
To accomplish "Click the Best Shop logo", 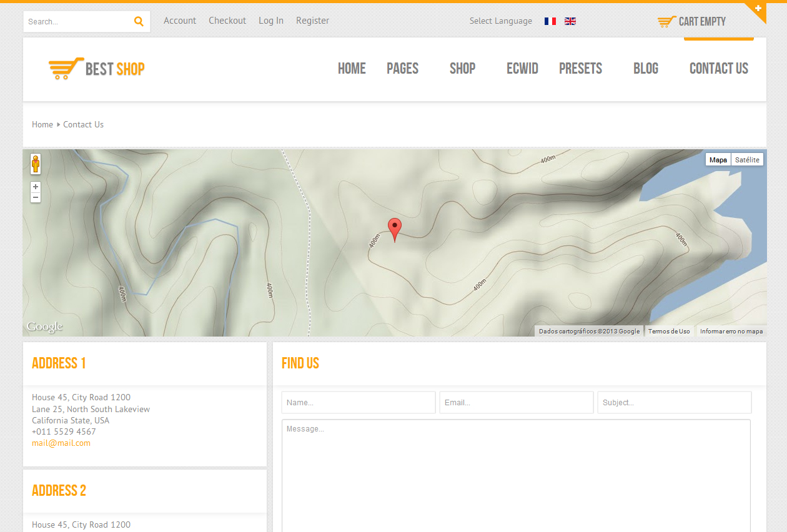I will click(97, 69).
